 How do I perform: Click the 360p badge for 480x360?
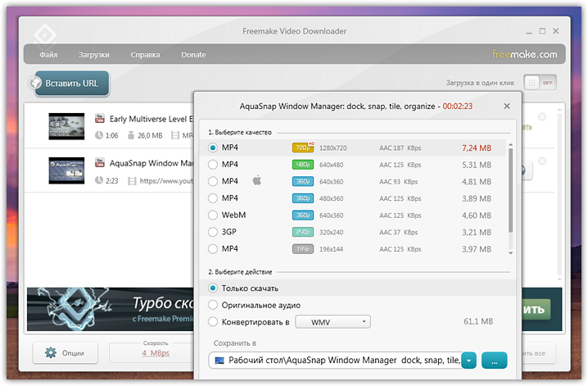(303, 198)
